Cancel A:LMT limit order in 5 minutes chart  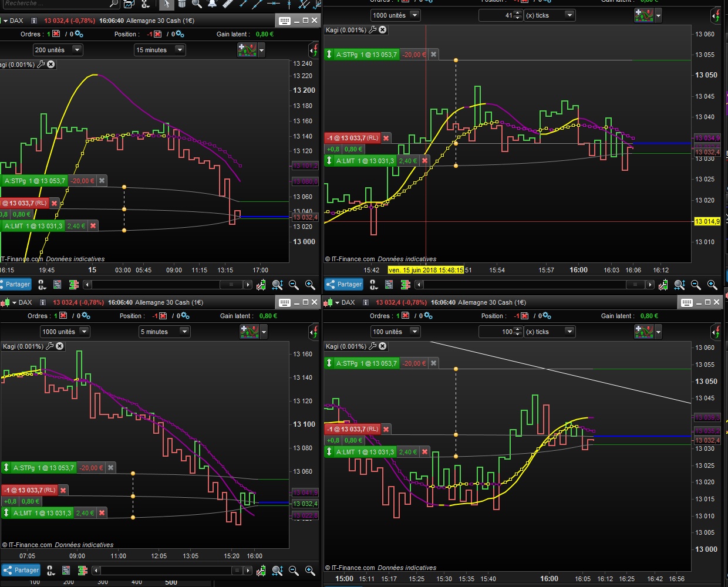click(102, 513)
